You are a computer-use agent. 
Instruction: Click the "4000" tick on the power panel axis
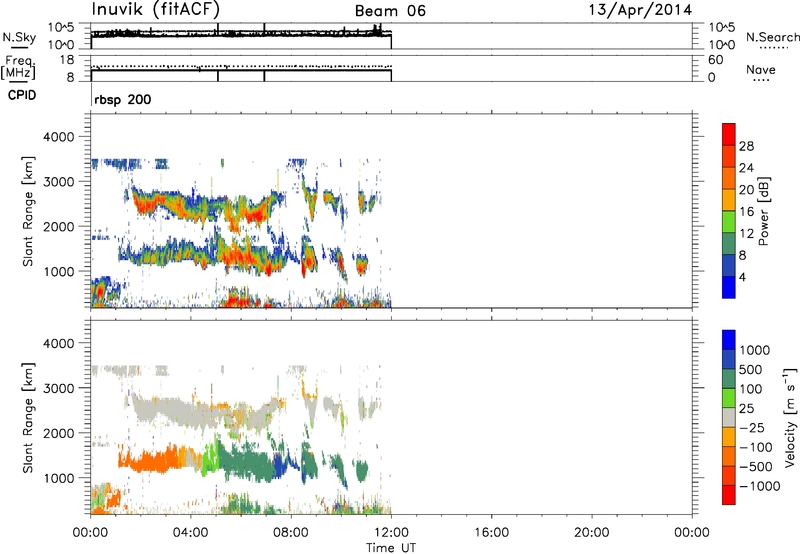click(58, 137)
